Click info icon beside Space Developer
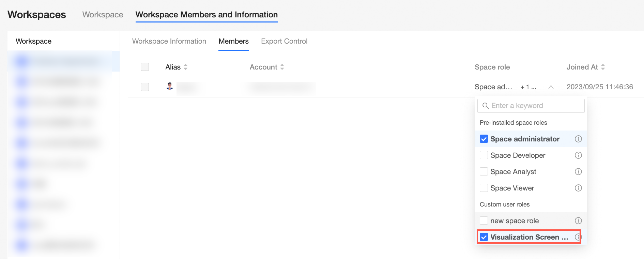 point(578,155)
